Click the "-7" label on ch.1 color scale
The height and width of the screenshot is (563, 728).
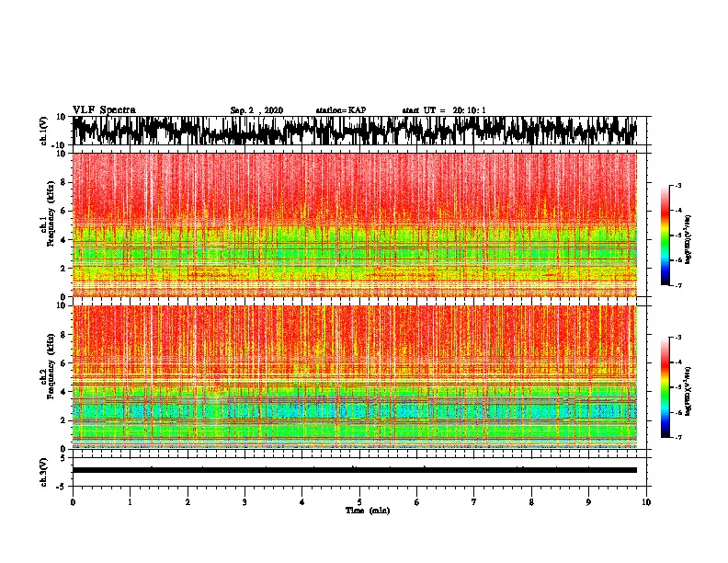click(x=678, y=285)
